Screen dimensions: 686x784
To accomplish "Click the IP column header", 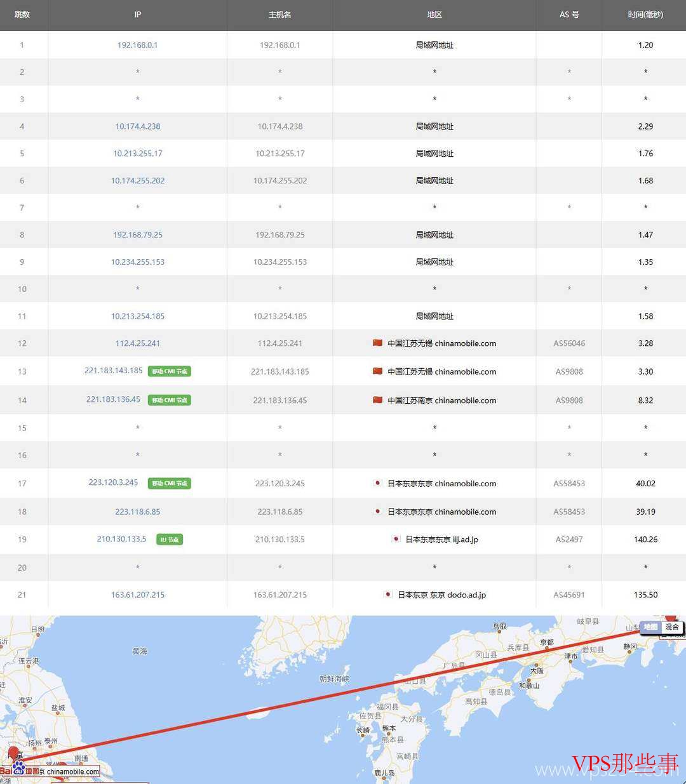I will click(x=137, y=14).
